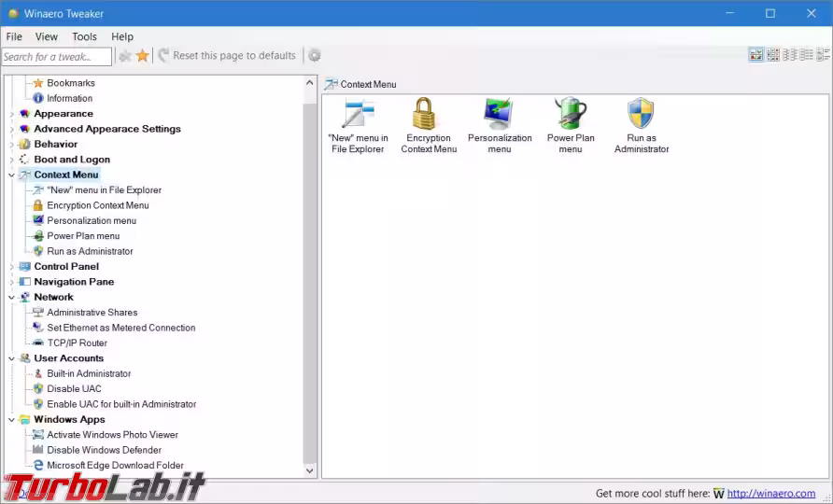Select the Network category label
The image size is (833, 504).
pos(53,298)
